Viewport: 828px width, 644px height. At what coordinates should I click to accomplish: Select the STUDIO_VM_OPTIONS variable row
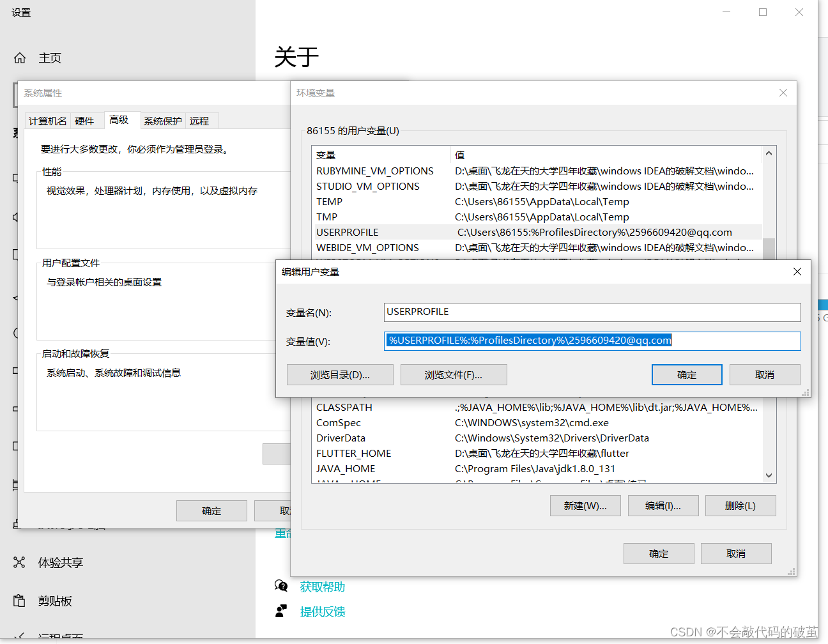537,187
